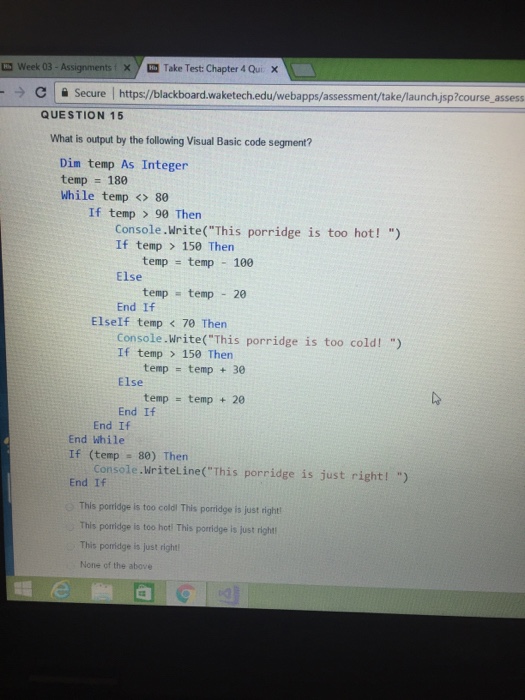
Task: Click the Chrome icon on the taskbar
Action: coord(185,595)
